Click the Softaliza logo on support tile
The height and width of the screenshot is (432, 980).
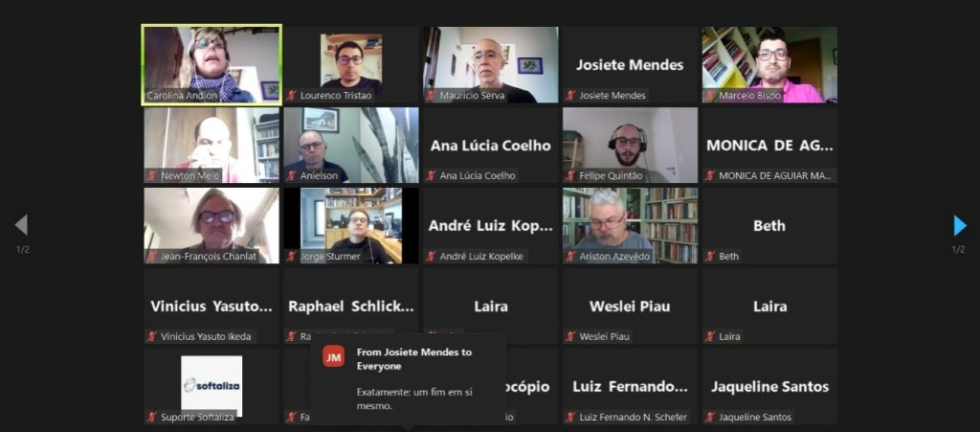click(212, 385)
